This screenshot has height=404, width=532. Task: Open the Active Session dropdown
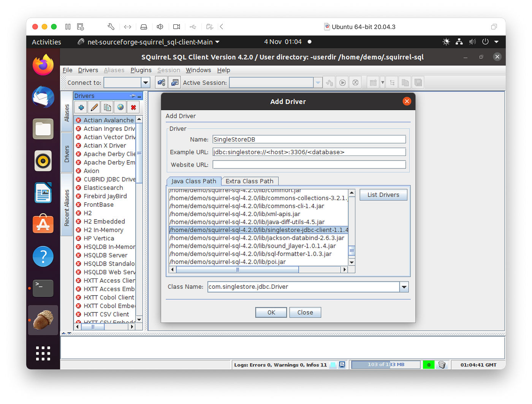coord(318,82)
